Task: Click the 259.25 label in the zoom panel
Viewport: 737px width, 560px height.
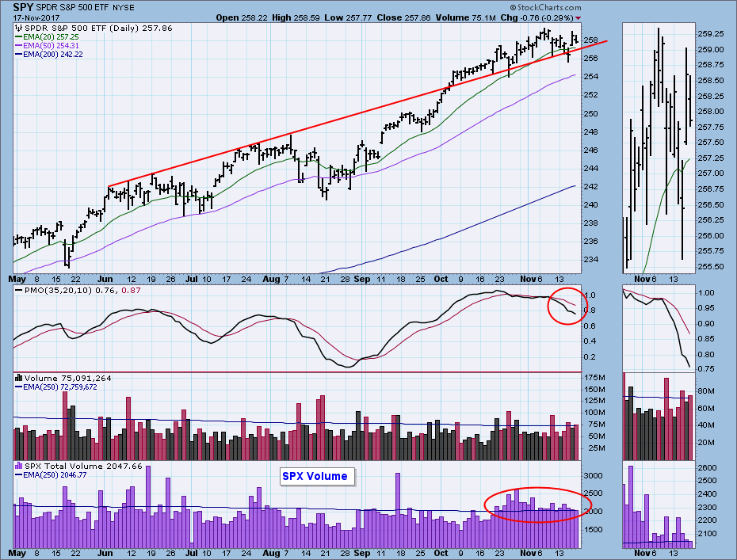Action: tap(711, 34)
